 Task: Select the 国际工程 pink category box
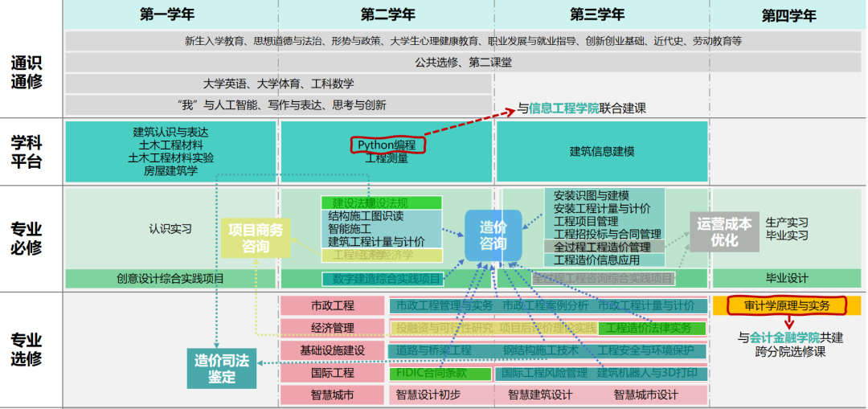pyautogui.click(x=332, y=373)
